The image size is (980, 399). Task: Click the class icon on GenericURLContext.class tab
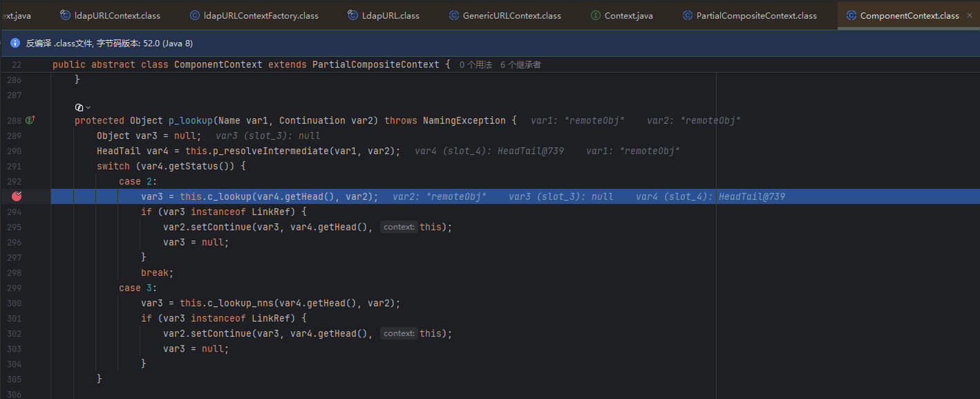[454, 15]
